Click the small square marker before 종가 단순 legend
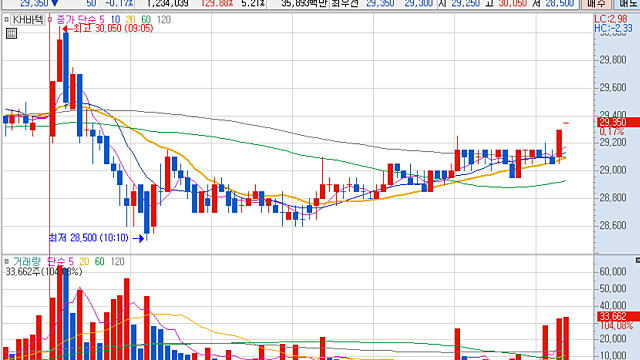Image resolution: width=640 pixels, height=360 pixels. (49, 20)
